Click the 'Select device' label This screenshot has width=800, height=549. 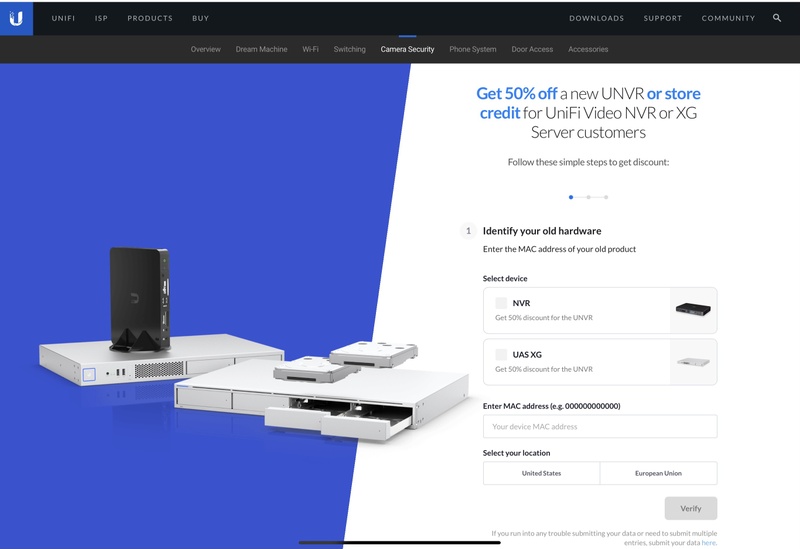coord(505,279)
